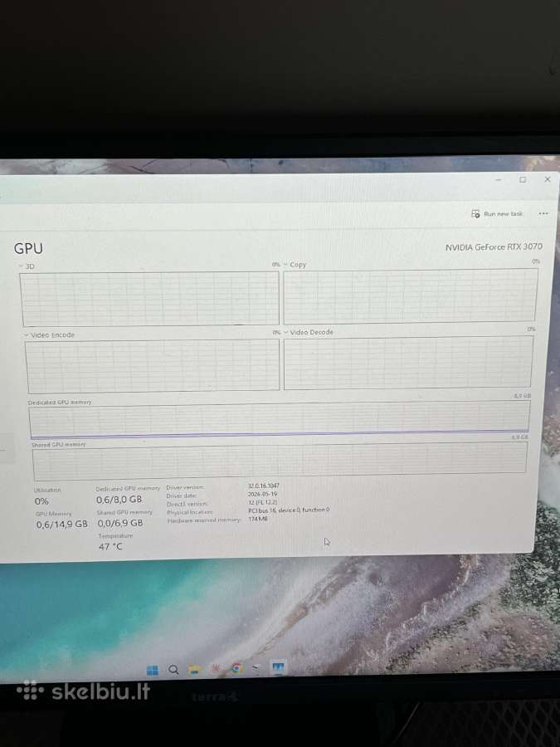Screen dimensions: 560x747
Task: Click the Run new task button
Action: (497, 214)
